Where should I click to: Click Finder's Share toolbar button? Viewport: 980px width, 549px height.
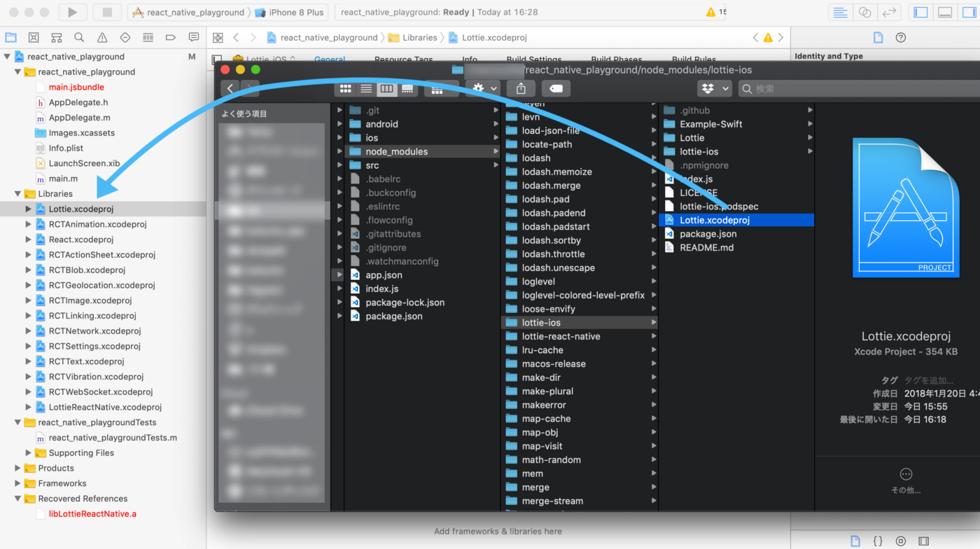click(x=521, y=88)
